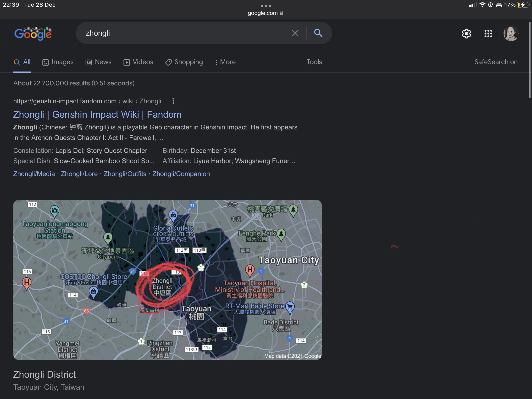The width and height of the screenshot is (532, 399).
Task: Open Google settings gear
Action: pyautogui.click(x=466, y=33)
